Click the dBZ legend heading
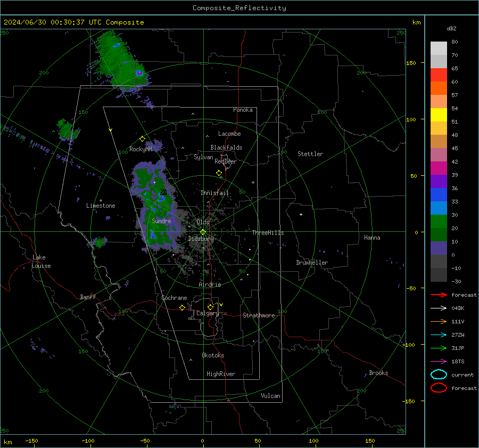 pos(451,29)
